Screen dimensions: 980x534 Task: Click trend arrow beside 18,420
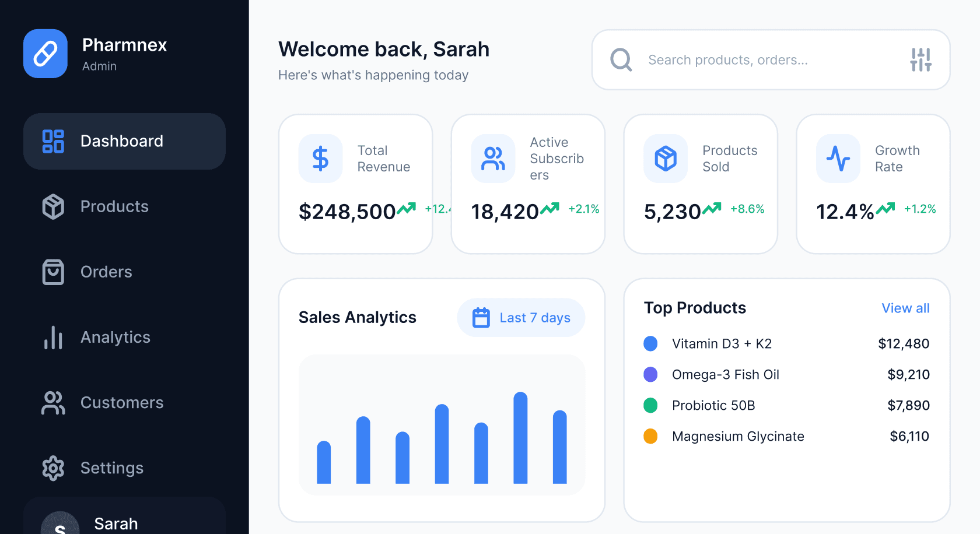click(549, 209)
